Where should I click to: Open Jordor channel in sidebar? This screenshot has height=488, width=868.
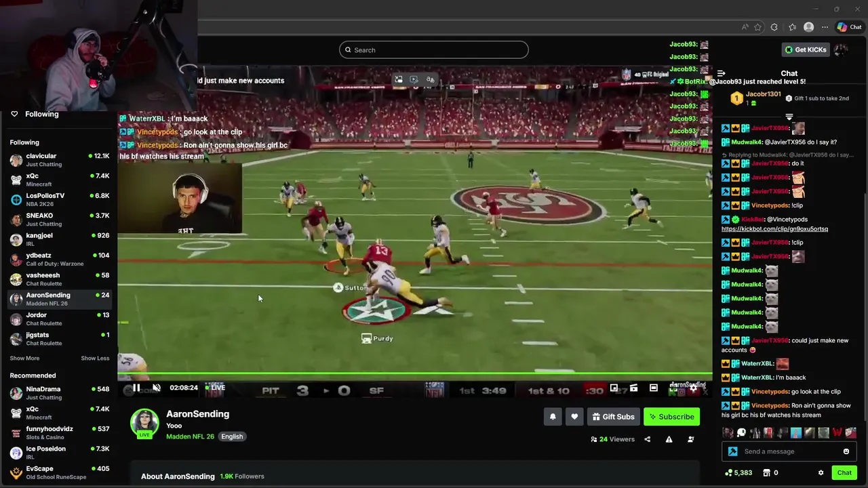coord(59,319)
